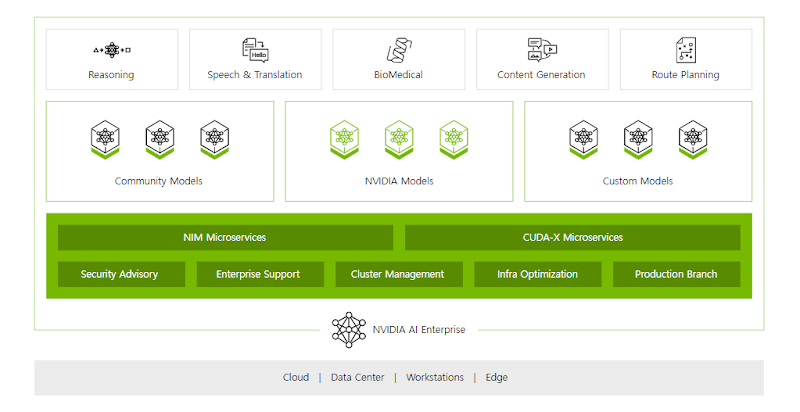Open the CUDA-X Microservices block
The width and height of the screenshot is (800, 412).
tap(572, 238)
